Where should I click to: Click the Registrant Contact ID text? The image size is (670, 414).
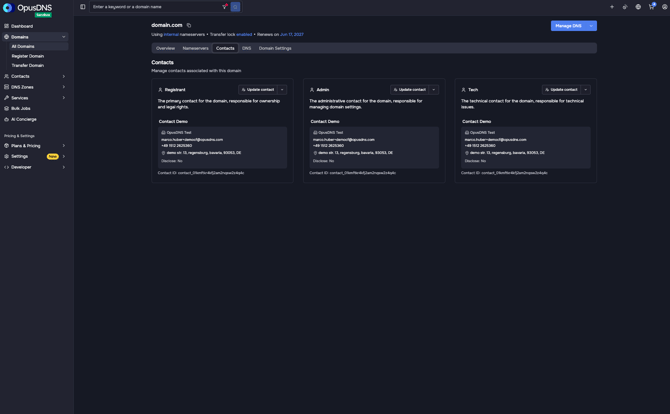[x=201, y=173]
